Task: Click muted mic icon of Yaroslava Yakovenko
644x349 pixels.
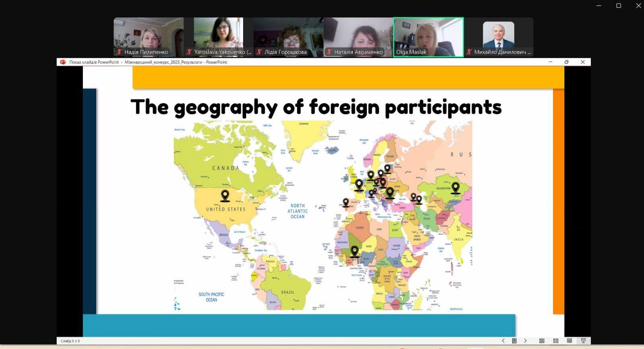Action: (x=189, y=52)
